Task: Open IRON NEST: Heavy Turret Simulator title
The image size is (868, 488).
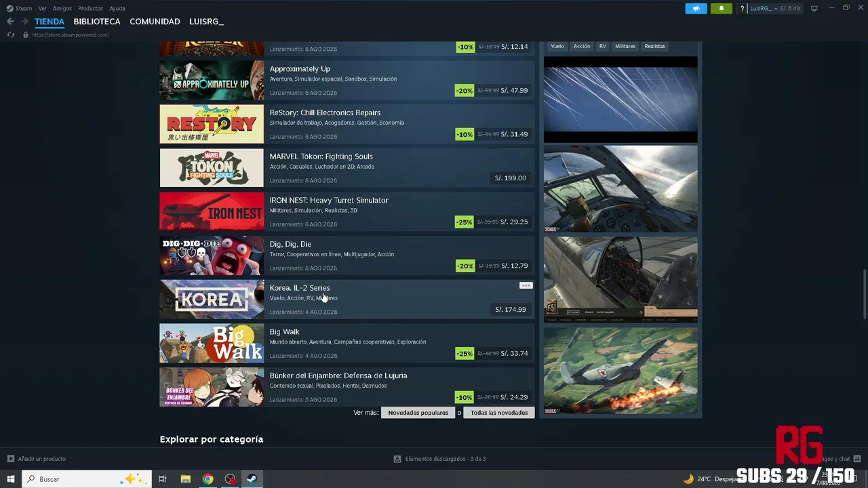Action: click(x=329, y=201)
